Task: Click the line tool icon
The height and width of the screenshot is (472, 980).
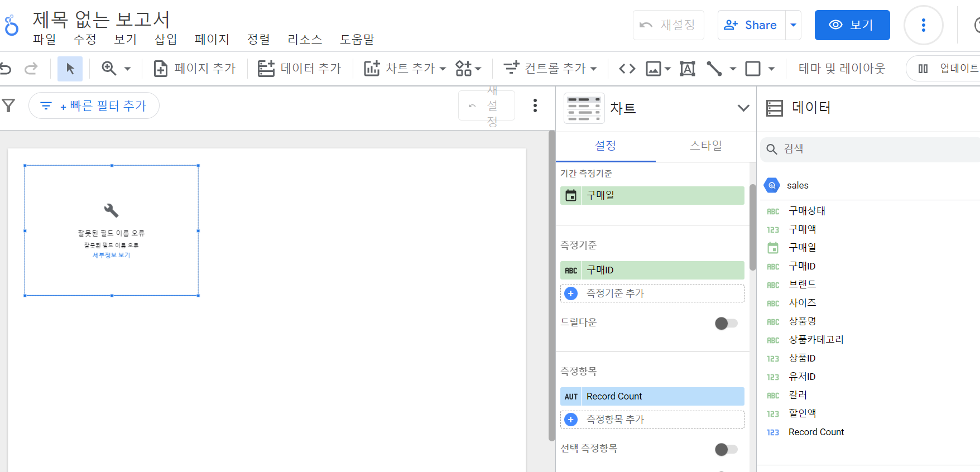Action: (x=714, y=69)
